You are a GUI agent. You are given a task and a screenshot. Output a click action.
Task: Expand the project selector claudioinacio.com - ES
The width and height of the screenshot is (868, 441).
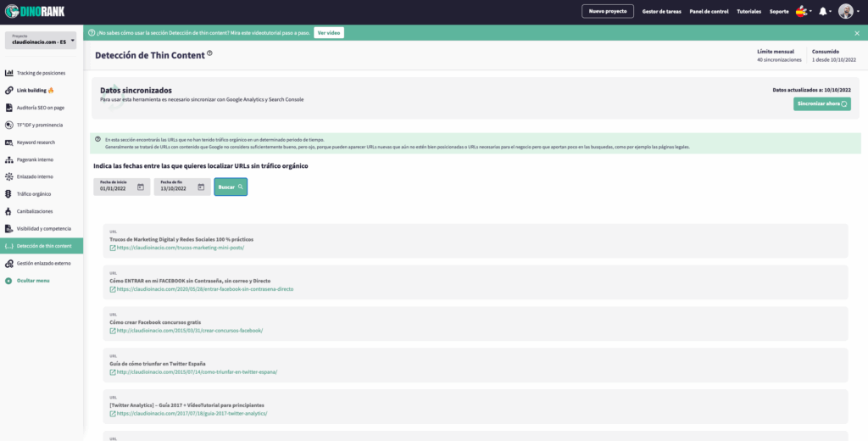click(41, 40)
